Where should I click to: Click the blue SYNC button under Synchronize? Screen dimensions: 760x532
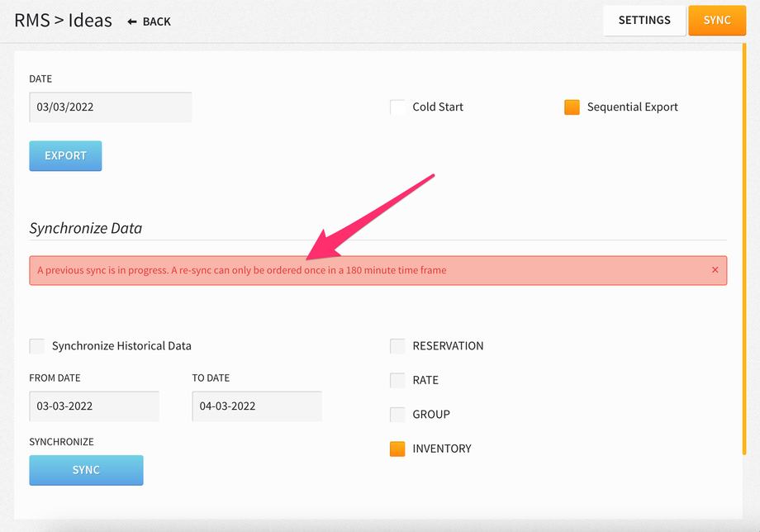86,470
